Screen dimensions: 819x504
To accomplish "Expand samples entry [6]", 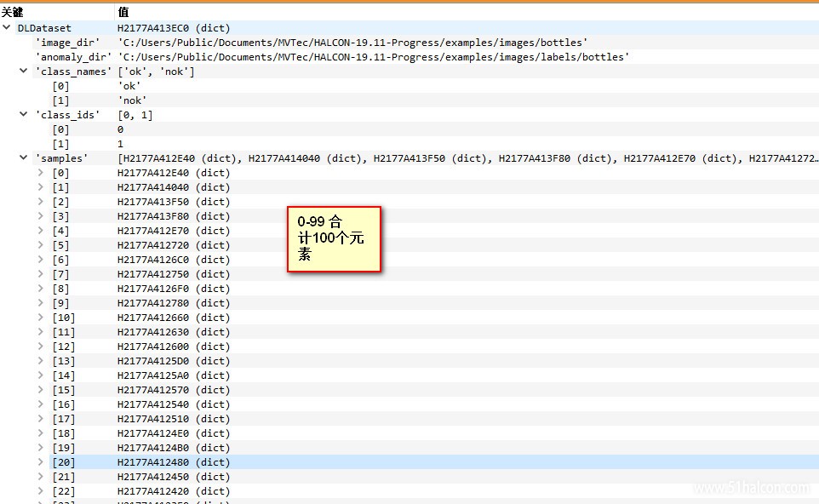I will (41, 259).
